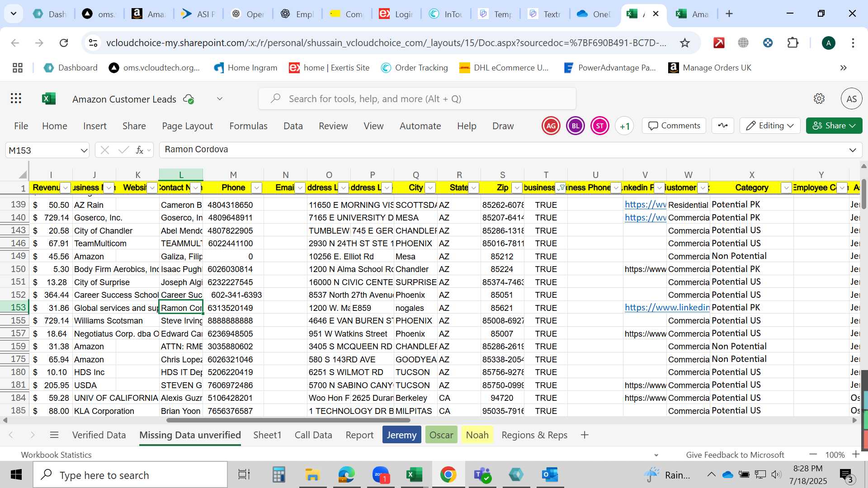The image size is (868, 488).
Task: Expand the file name options chevron
Action: (220, 99)
